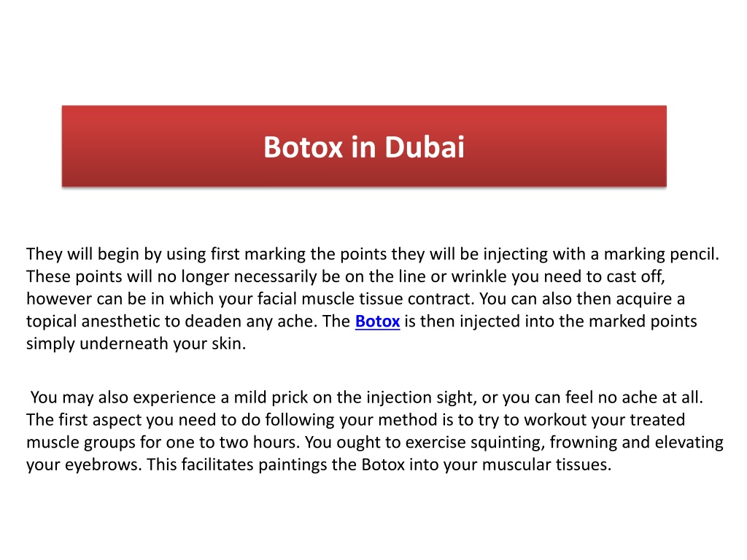Click the 'Botox in Dubai' title text

(364, 147)
